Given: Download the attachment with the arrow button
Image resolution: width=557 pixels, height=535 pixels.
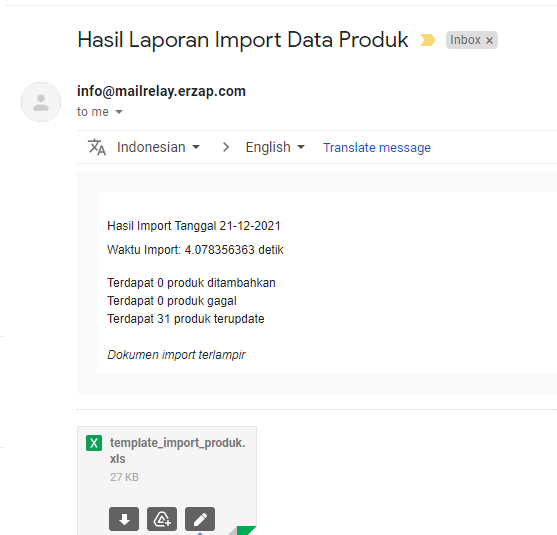Looking at the screenshot, I should point(124,519).
